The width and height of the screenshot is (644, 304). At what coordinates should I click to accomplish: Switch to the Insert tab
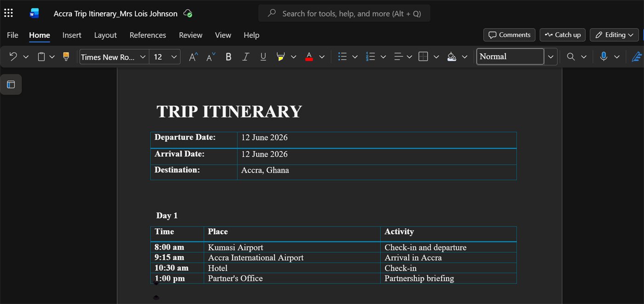(x=72, y=35)
